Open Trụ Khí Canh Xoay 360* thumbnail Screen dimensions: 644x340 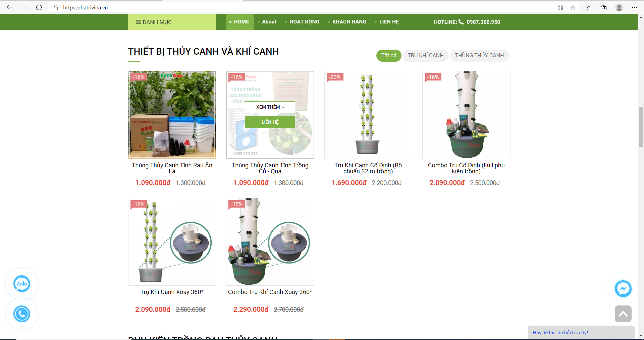coord(172,242)
